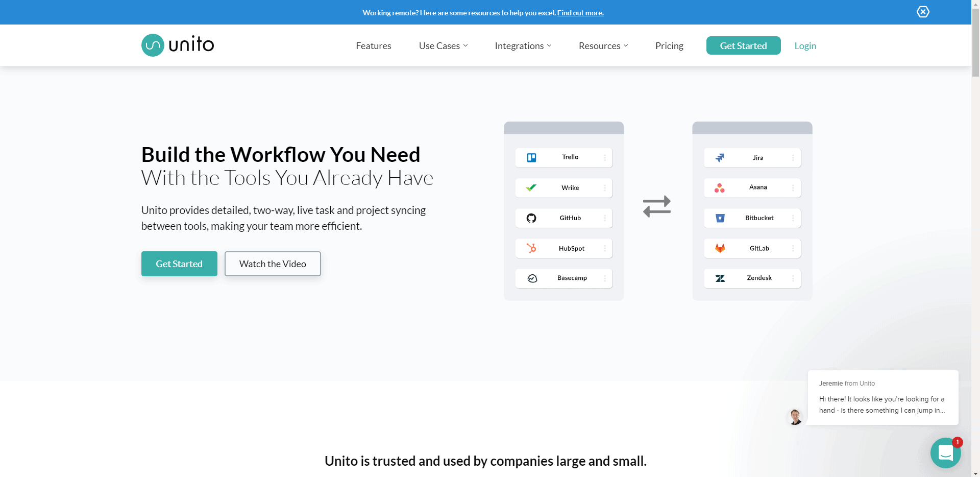Click the Zendesk logo icon

pos(720,278)
